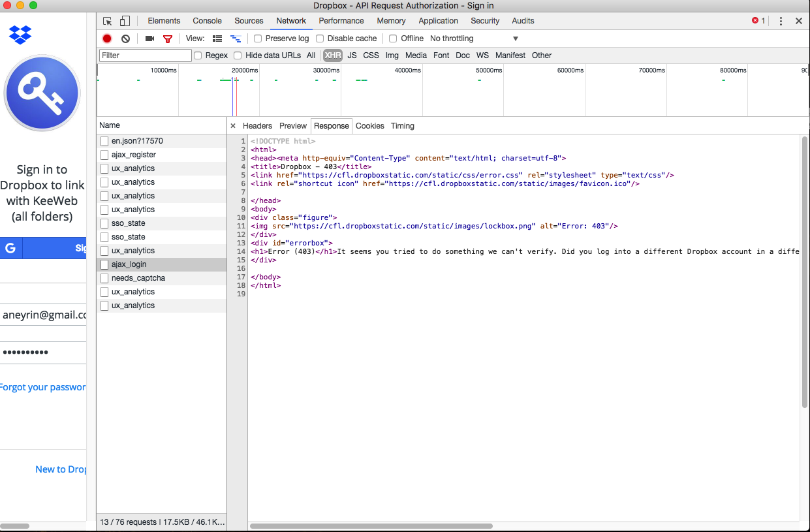Select the en.json?17570 request
Screen dimensions: 810x532
tap(161, 141)
